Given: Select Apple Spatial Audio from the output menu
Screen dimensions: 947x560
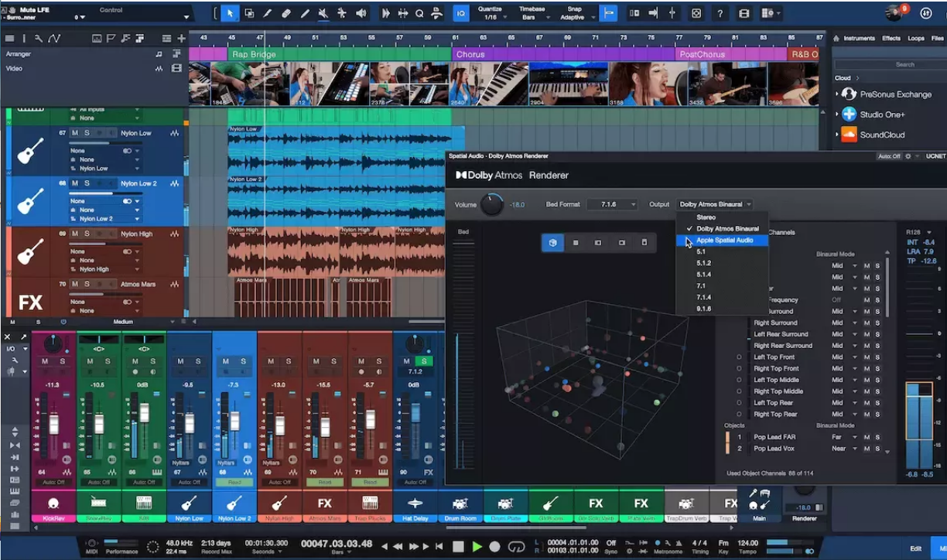Looking at the screenshot, I should click(x=723, y=241).
